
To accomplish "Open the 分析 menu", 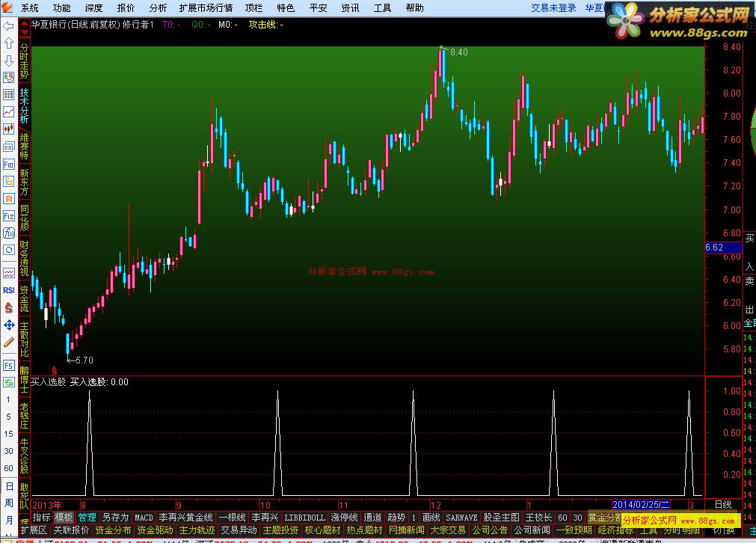I will (x=158, y=7).
